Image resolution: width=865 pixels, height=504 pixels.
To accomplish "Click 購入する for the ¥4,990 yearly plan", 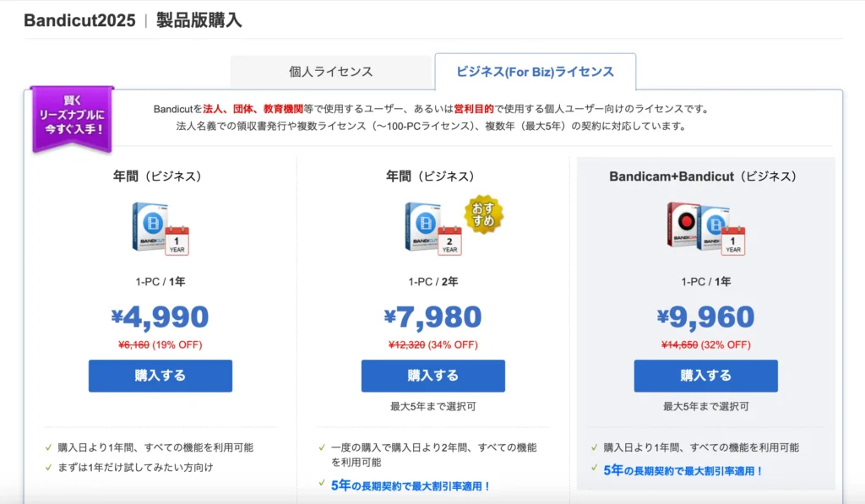I will (x=160, y=376).
